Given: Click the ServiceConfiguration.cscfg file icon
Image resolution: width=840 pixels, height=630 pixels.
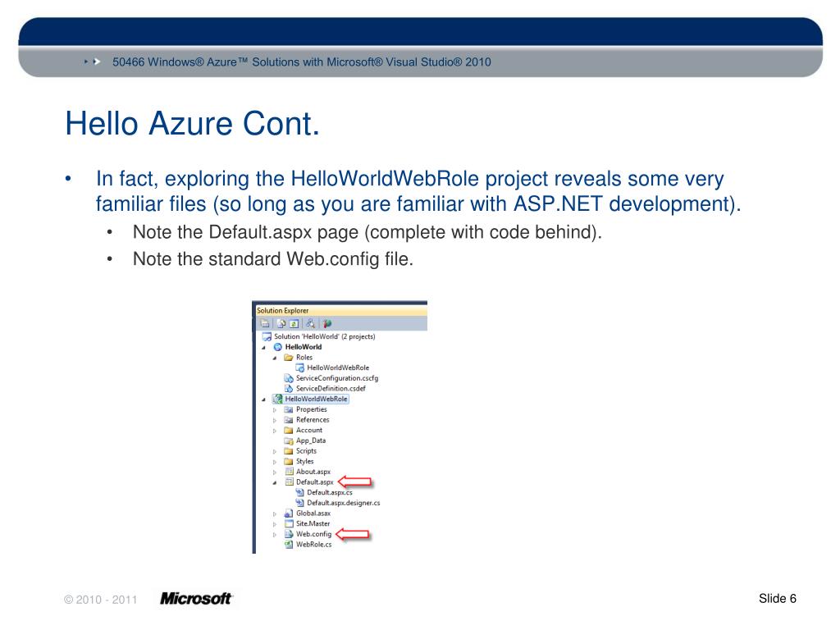Looking at the screenshot, I should coord(289,378).
